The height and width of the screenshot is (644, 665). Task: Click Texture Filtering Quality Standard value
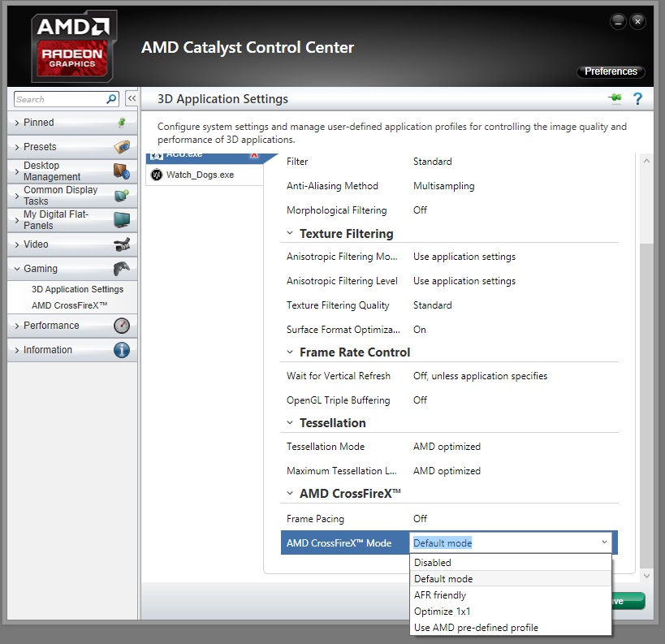(433, 305)
